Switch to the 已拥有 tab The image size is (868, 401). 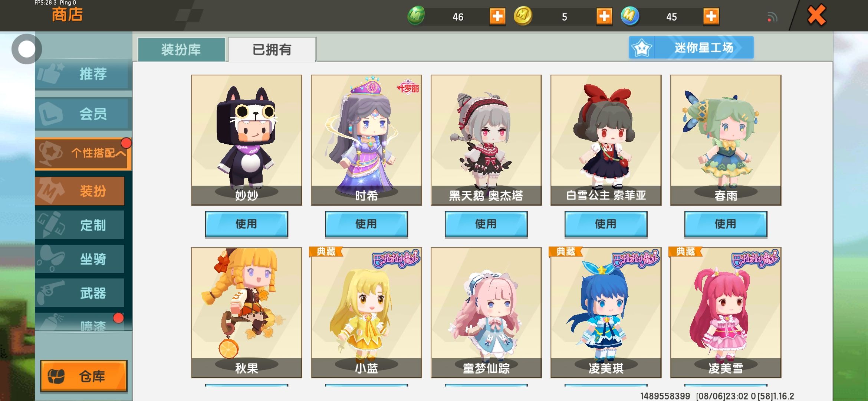coord(272,49)
